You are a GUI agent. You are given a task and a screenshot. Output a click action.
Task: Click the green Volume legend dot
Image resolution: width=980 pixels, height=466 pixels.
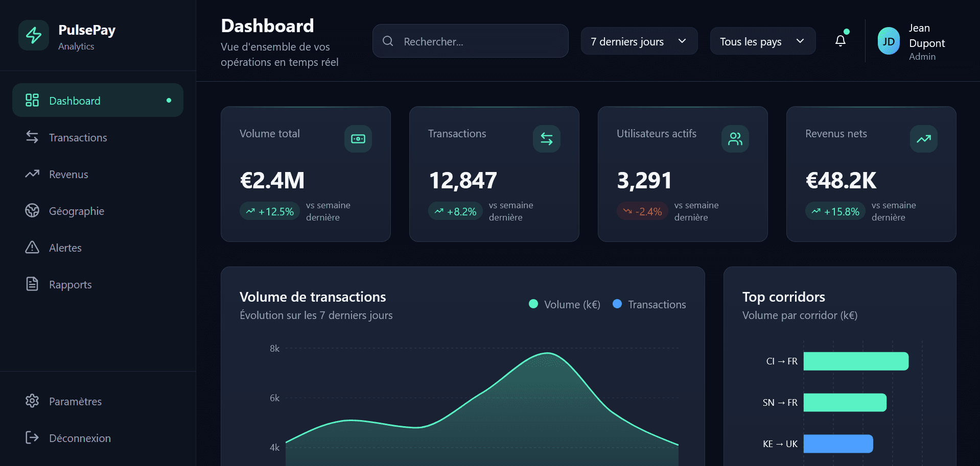point(533,304)
